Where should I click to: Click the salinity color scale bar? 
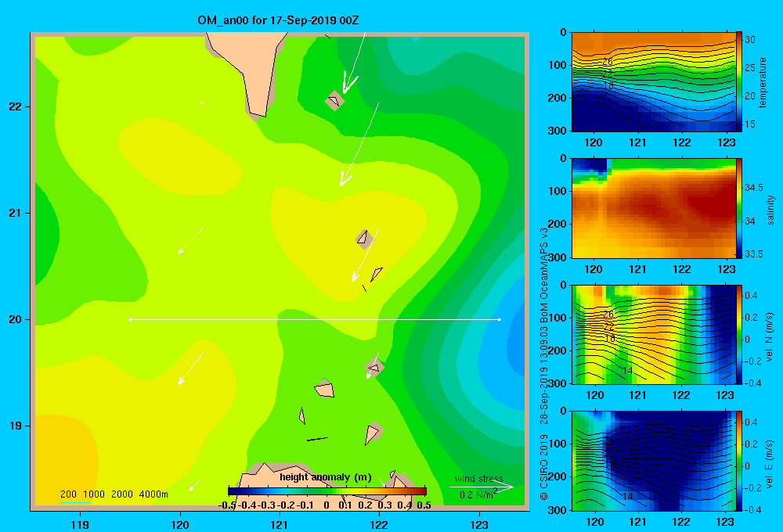pyautogui.click(x=739, y=208)
